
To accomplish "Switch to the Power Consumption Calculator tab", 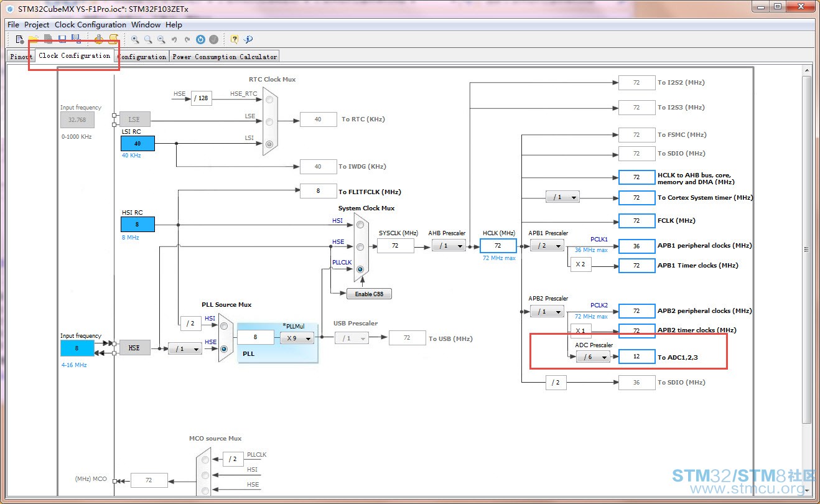I will 225,57.
